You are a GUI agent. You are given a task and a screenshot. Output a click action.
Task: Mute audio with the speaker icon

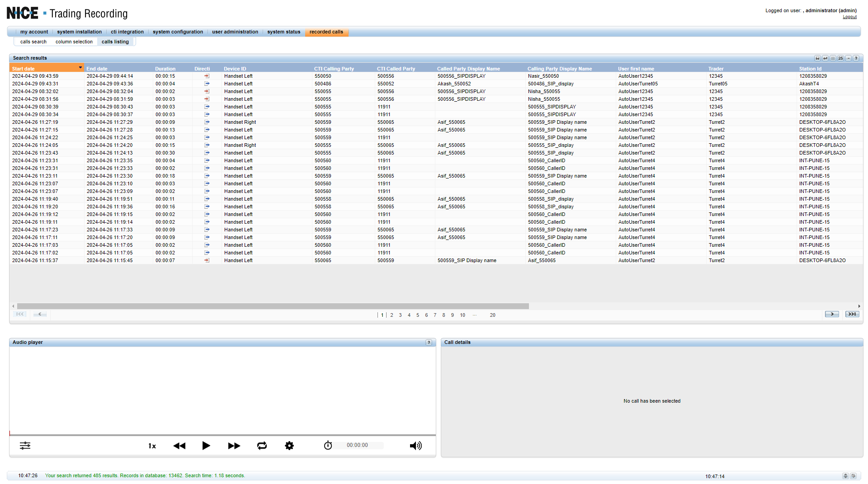point(416,446)
